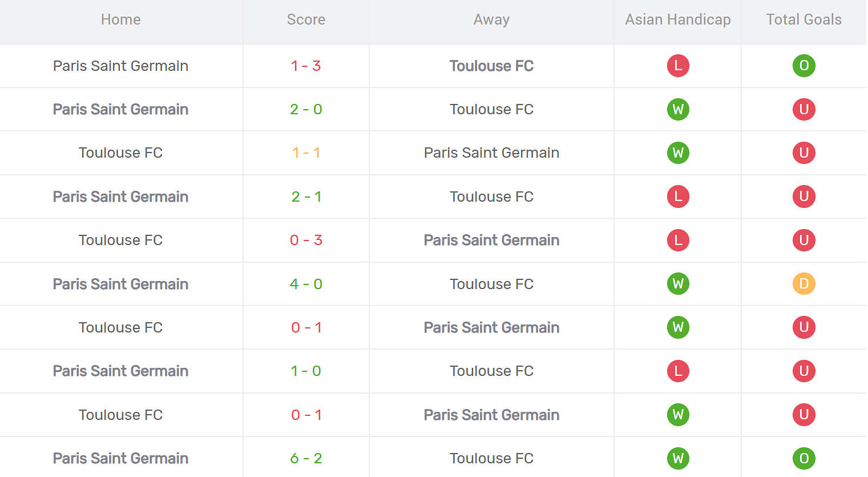Open the 6 - 2 score result
This screenshot has width=868, height=477.
(306, 458)
